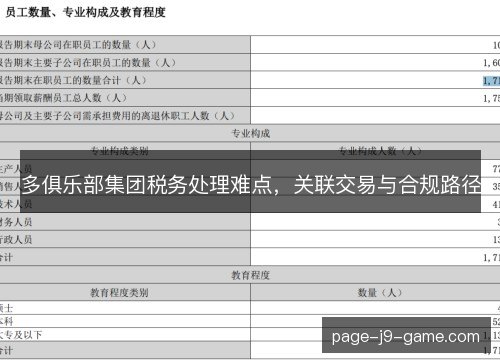The width and height of the screenshot is (500, 362).
Task: Click the value in the 当期领取薪酬员工总人数 row
Action: [491, 98]
